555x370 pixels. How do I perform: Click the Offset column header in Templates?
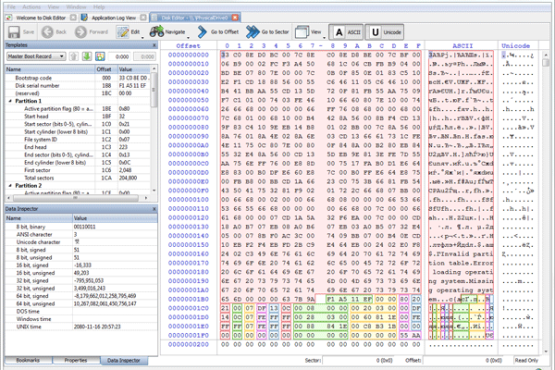pyautogui.click(x=105, y=69)
